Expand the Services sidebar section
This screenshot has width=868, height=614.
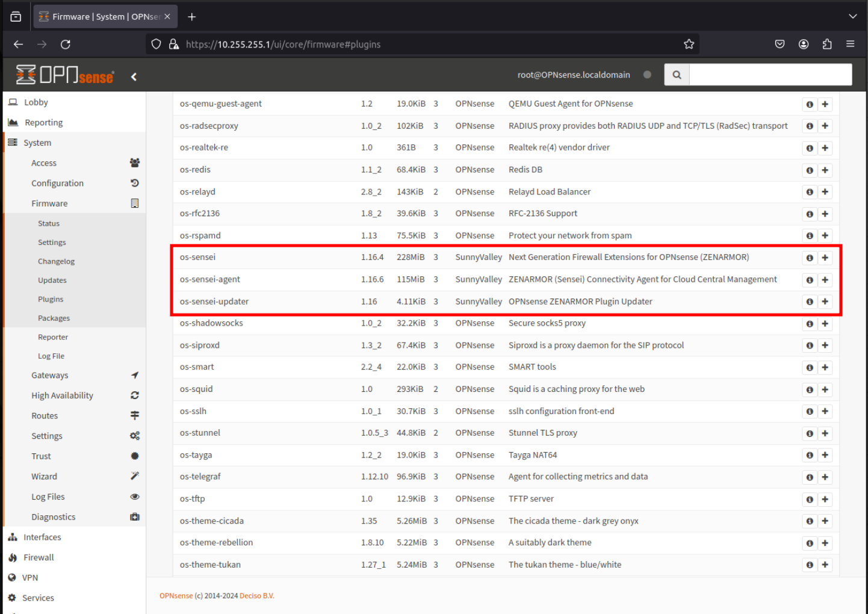pos(74,598)
